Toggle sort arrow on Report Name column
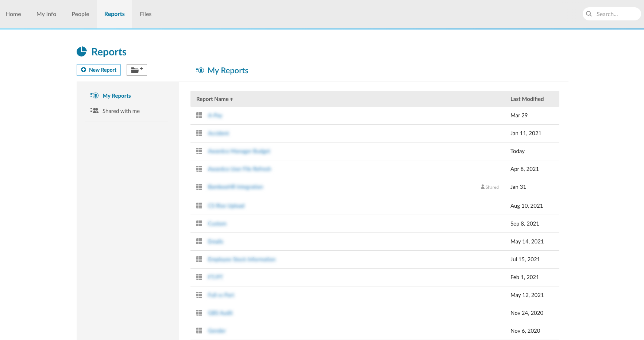 click(x=231, y=99)
